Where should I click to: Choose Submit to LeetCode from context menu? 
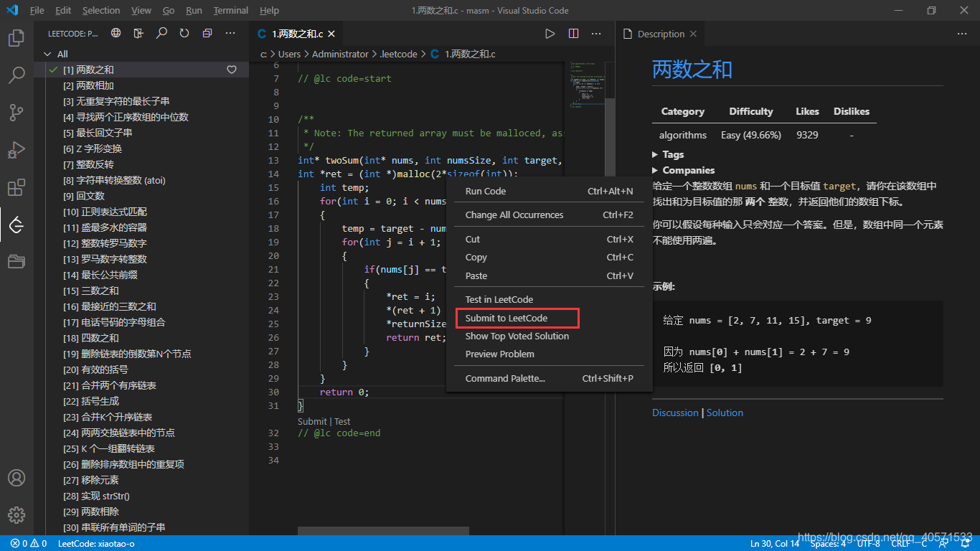(x=549, y=318)
